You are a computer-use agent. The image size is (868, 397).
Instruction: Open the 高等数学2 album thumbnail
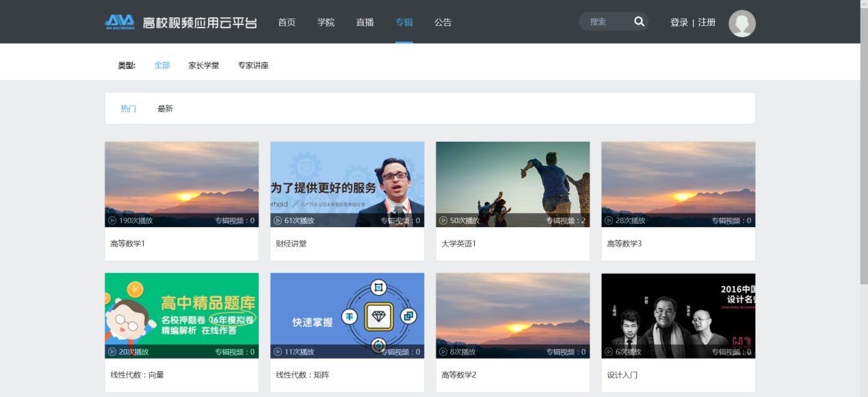pos(513,316)
